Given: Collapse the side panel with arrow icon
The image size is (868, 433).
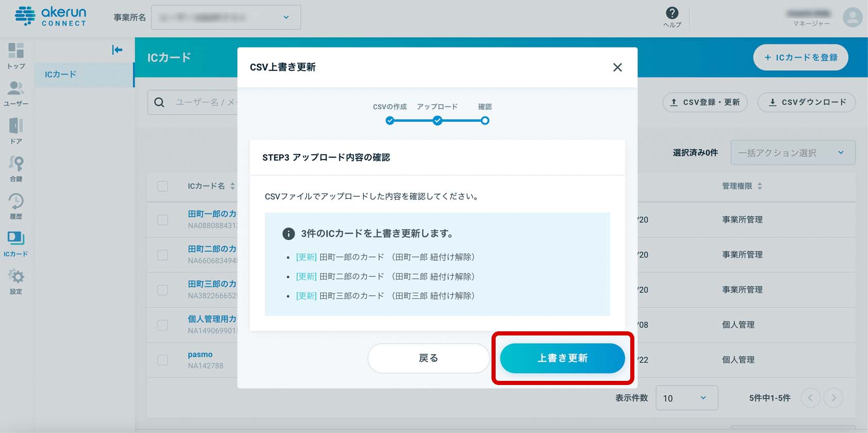Looking at the screenshot, I should point(117,50).
